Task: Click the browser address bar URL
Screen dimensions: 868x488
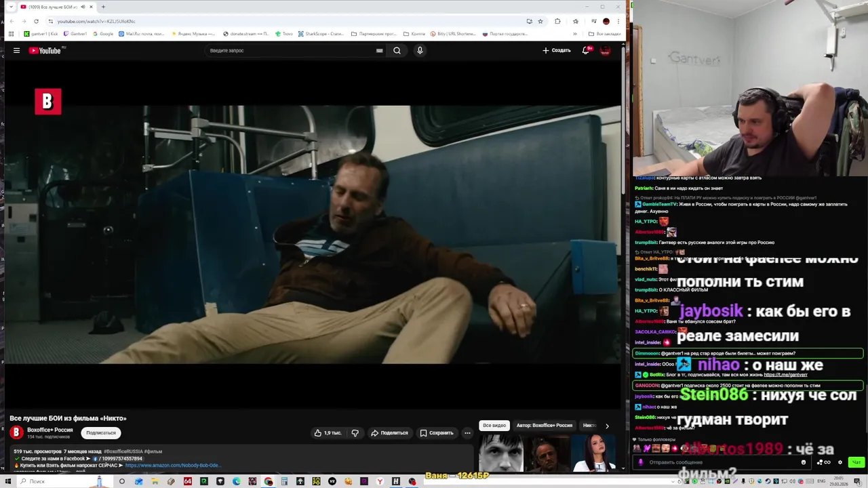Action: [96, 21]
